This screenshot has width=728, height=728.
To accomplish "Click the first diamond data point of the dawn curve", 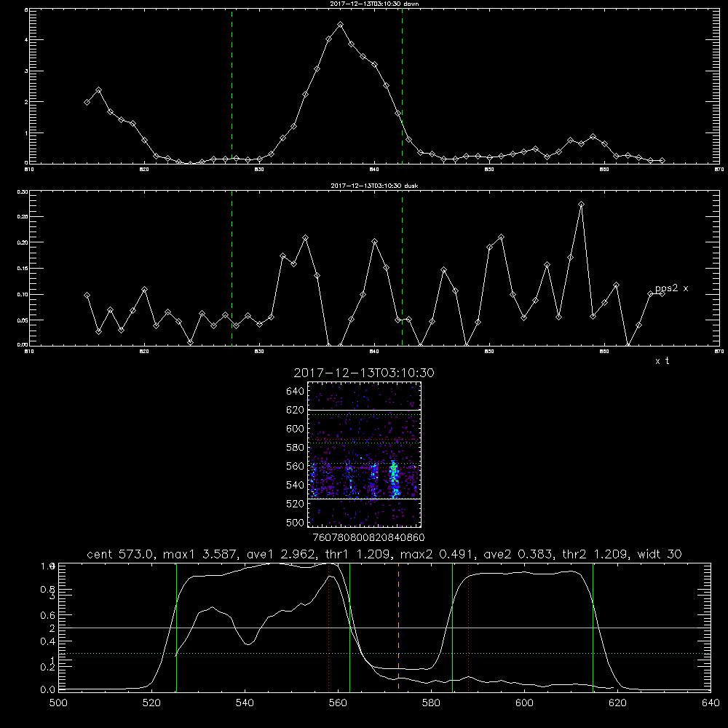I will [87, 102].
